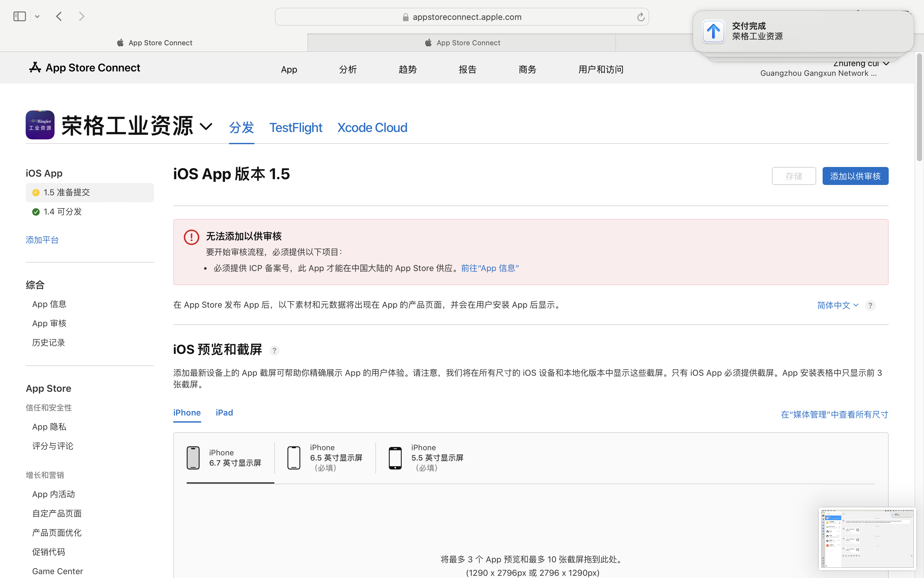Click the red error alert icon
Screen dimensions: 924x578
(191, 237)
